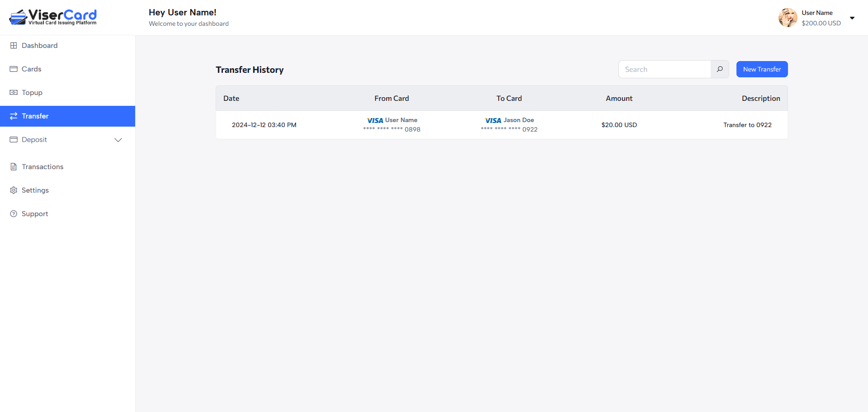Click the Cards icon in sidebar

pyautogui.click(x=14, y=69)
